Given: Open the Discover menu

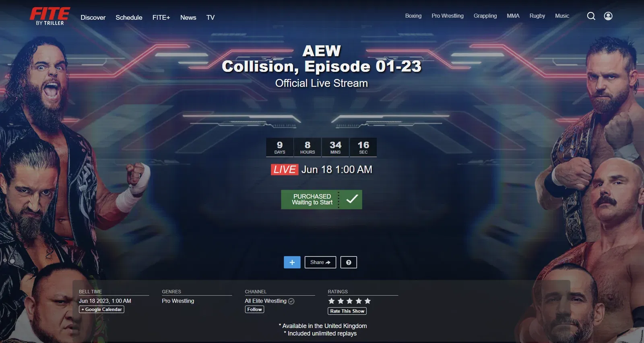Looking at the screenshot, I should (x=93, y=18).
